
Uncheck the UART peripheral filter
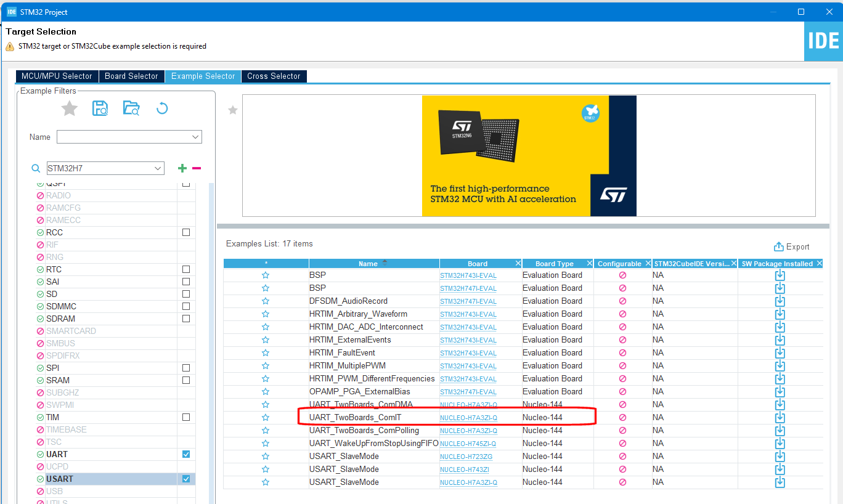coord(186,454)
